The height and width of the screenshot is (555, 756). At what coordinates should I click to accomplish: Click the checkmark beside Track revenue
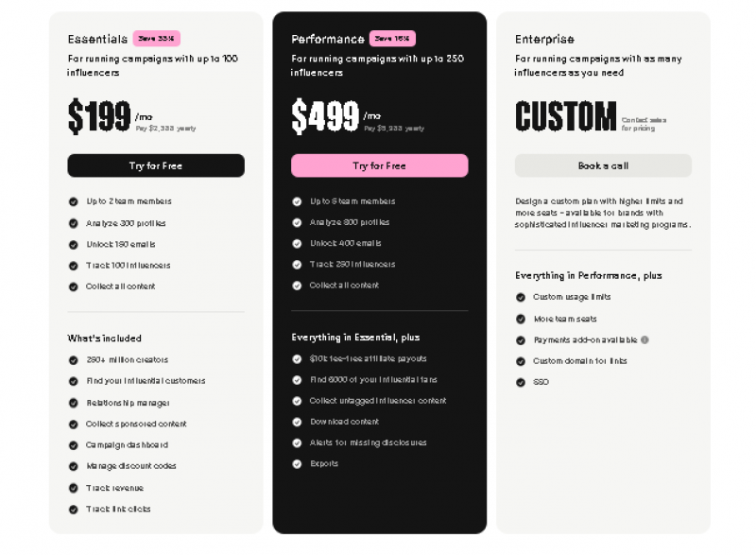tap(74, 488)
